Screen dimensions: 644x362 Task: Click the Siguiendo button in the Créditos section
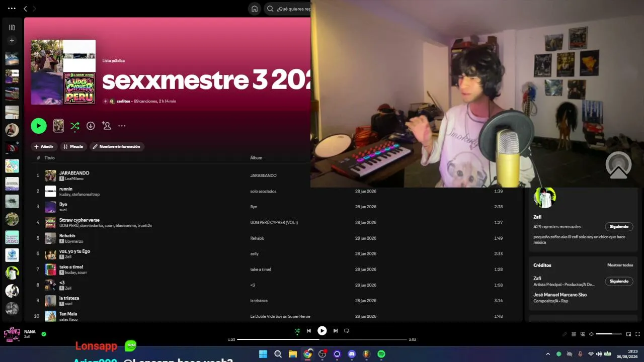pos(619,281)
